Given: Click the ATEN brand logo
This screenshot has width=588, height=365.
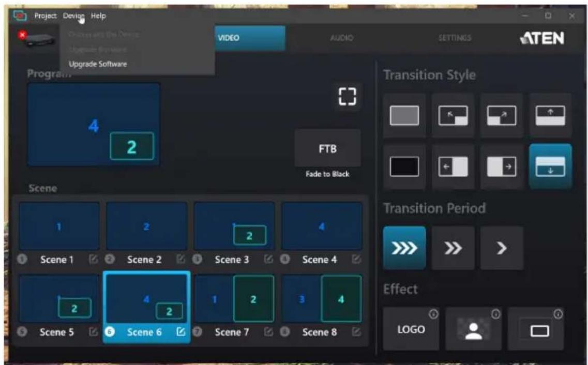Looking at the screenshot, I should pyautogui.click(x=542, y=38).
